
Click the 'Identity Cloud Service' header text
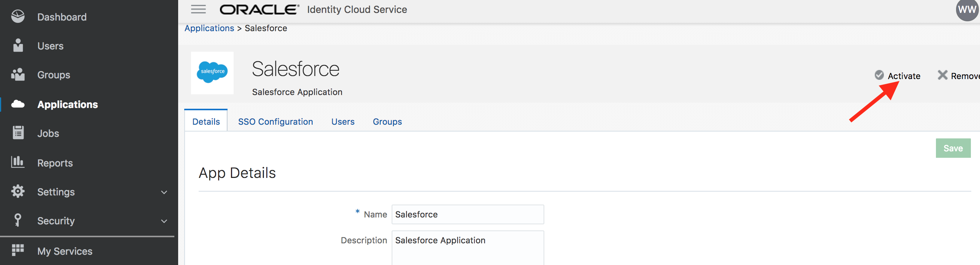pos(357,10)
